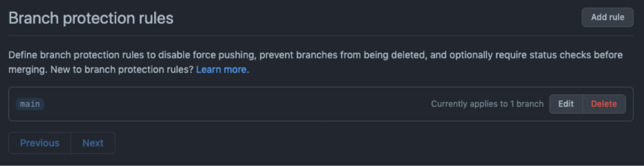
Task: Click the Add rule button
Action: [x=607, y=17]
